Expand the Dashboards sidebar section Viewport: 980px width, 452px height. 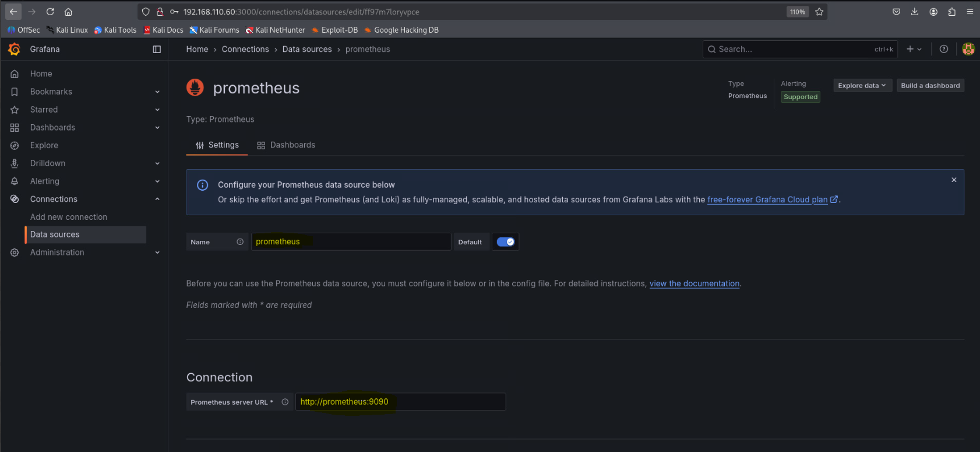(157, 128)
